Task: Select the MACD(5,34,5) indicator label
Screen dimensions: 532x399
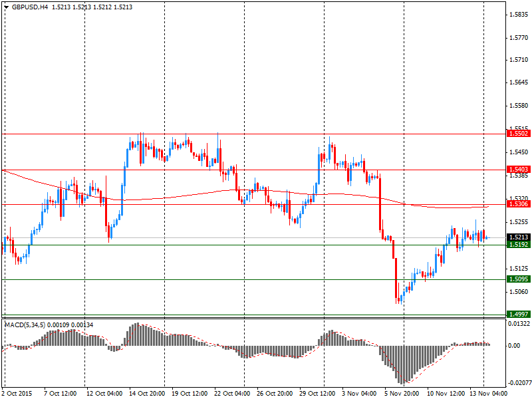Action: (26, 325)
